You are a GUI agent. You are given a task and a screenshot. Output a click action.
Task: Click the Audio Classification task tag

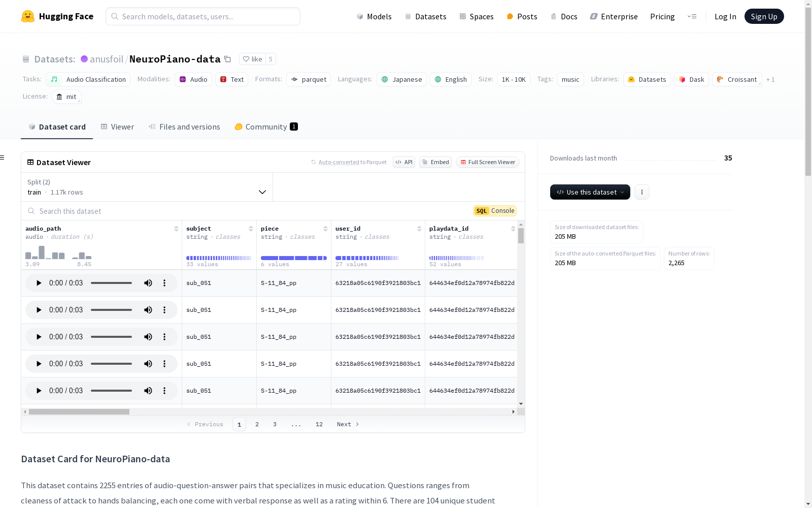[88, 79]
